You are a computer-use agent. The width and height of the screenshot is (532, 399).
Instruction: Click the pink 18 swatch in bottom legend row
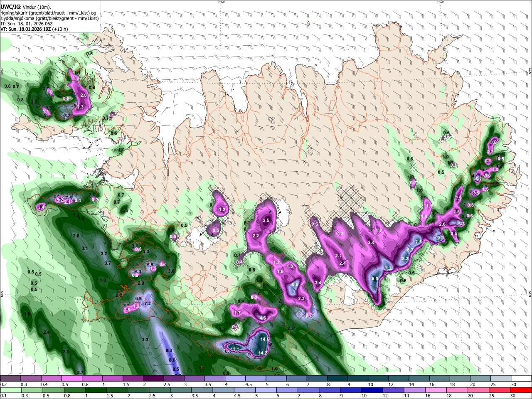point(458,390)
